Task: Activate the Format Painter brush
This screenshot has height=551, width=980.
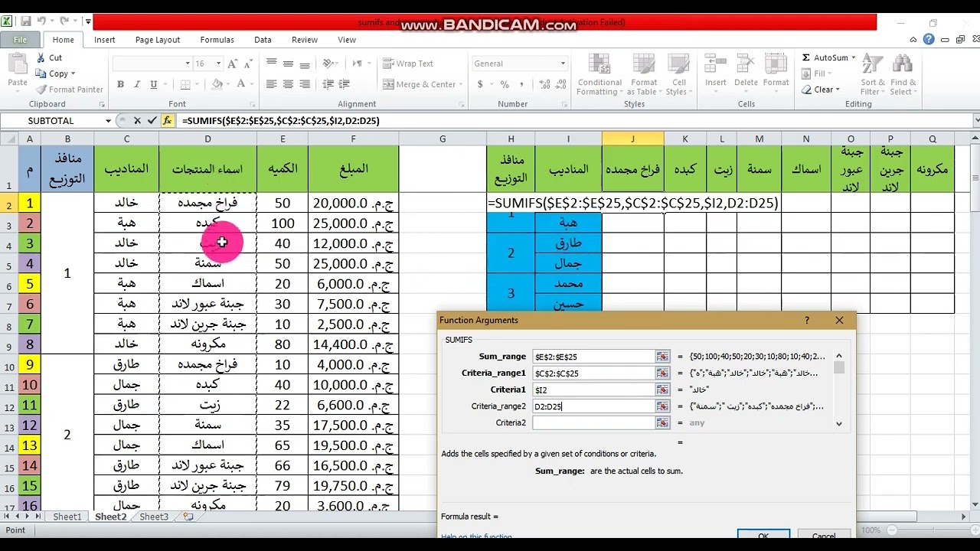Action: [x=41, y=90]
